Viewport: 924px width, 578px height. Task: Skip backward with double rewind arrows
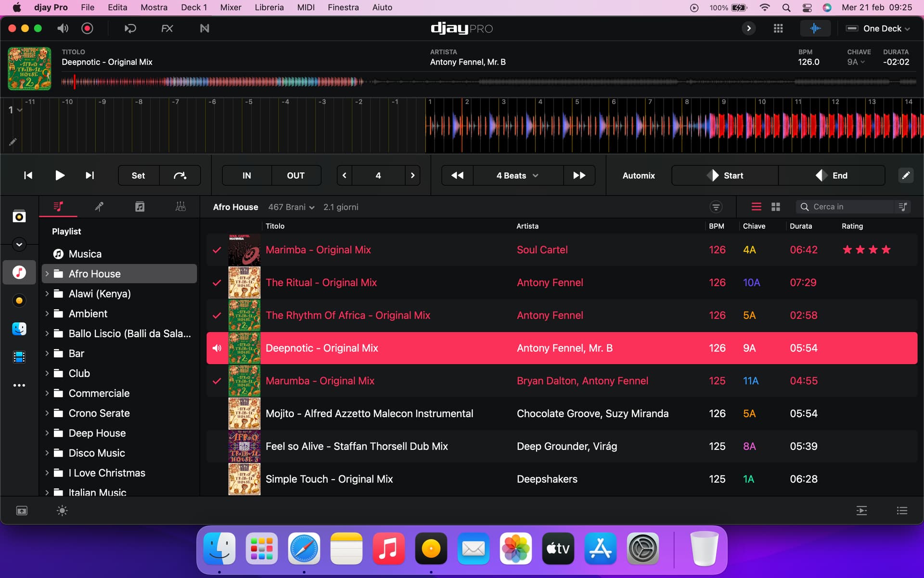pos(458,175)
